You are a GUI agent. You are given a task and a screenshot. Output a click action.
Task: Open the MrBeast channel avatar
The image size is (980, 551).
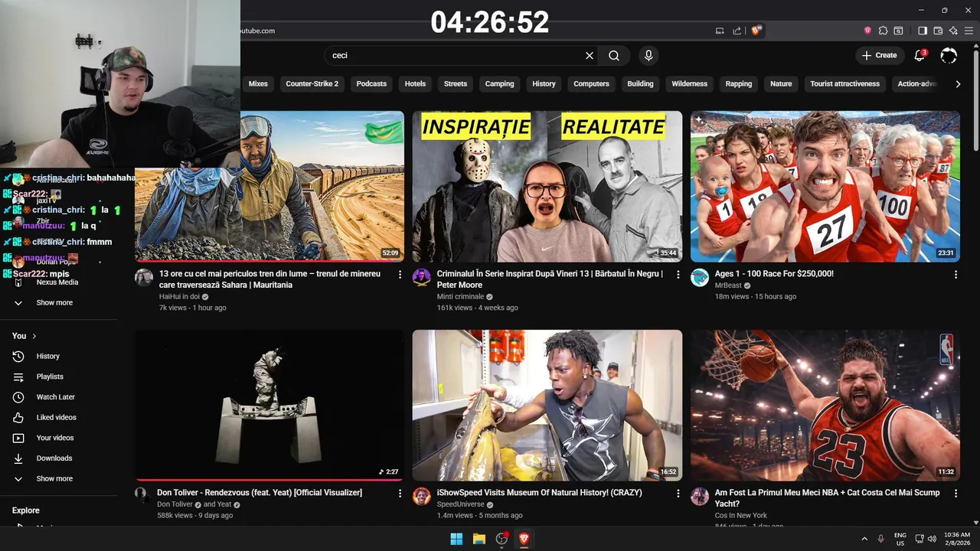700,277
